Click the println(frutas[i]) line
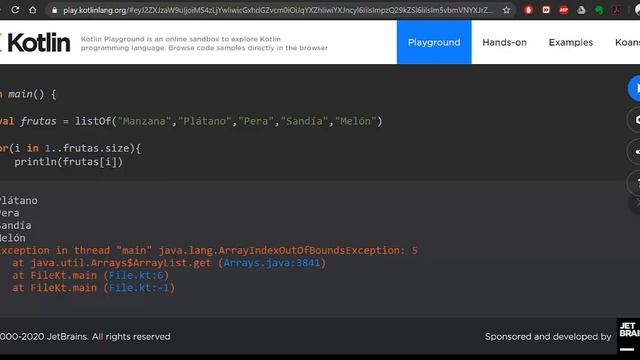640x360 pixels. click(69, 162)
